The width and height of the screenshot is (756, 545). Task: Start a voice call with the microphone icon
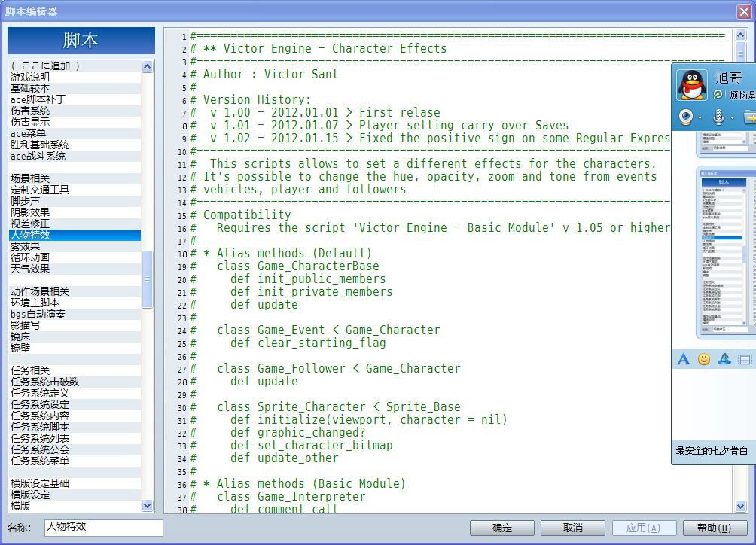tap(718, 117)
